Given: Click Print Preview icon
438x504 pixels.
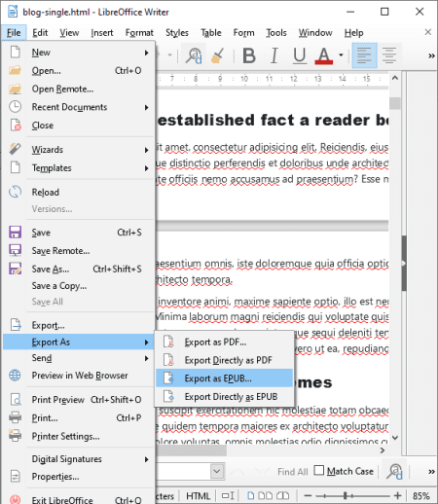Looking at the screenshot, I should click(x=16, y=399).
